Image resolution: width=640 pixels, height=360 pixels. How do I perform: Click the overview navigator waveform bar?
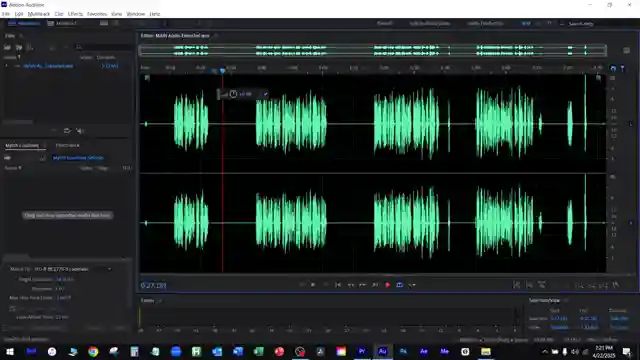(372, 50)
